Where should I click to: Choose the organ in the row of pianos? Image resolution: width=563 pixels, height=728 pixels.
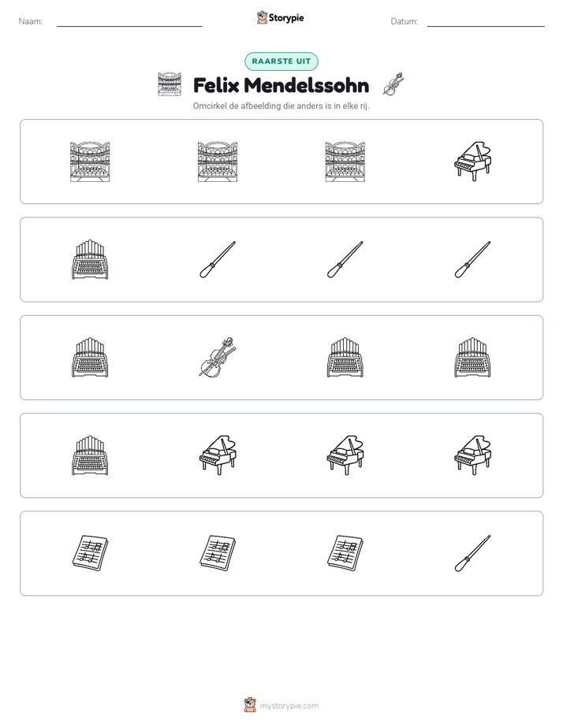(90, 455)
